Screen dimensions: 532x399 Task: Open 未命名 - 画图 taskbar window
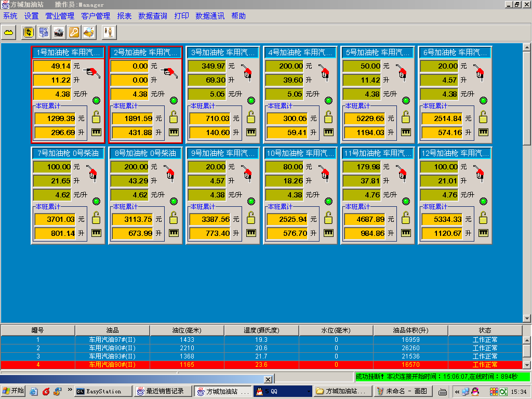403,391
